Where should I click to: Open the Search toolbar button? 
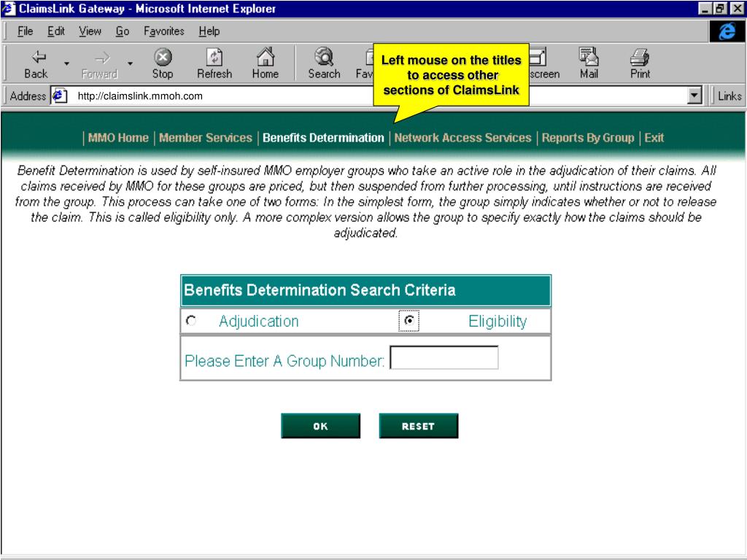click(x=324, y=64)
